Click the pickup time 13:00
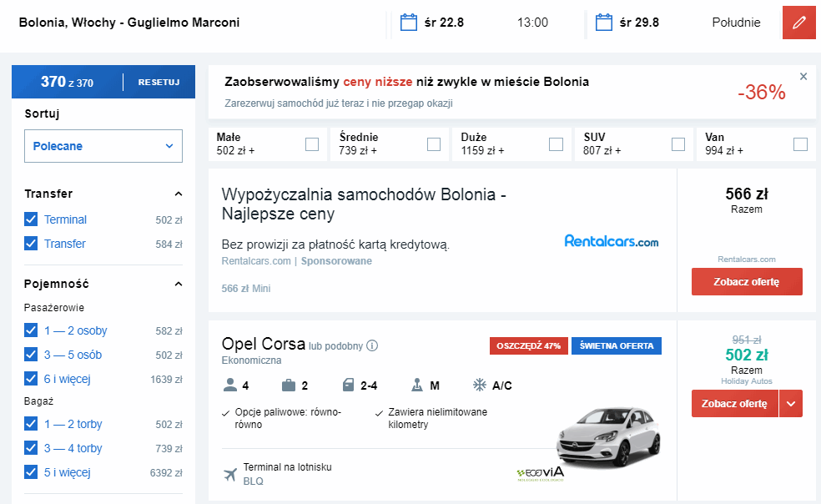821x504 pixels. point(532,23)
